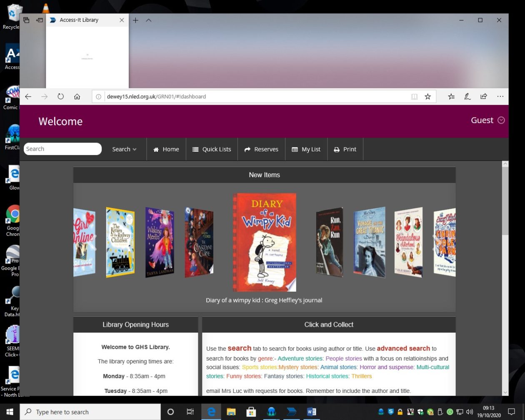The width and height of the screenshot is (525, 420).
Task: Select The Return of the Railway Children cover
Action: 120,242
